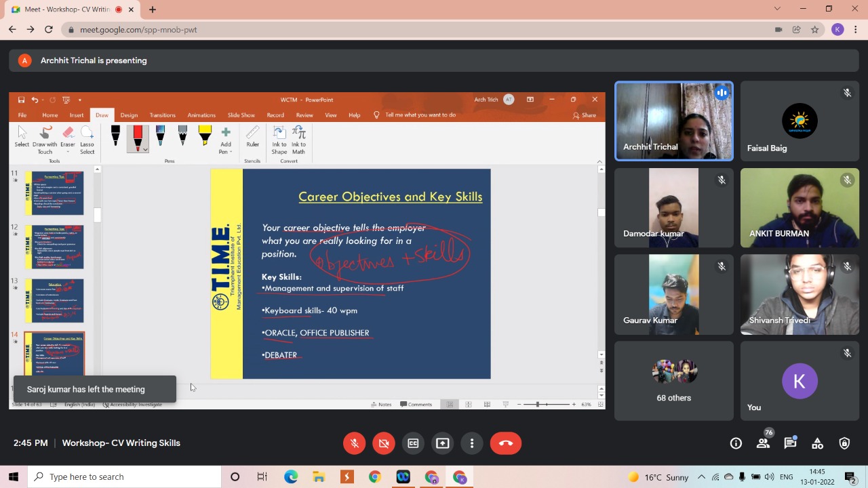Open the Chrome tab search chevron

click(x=777, y=9)
